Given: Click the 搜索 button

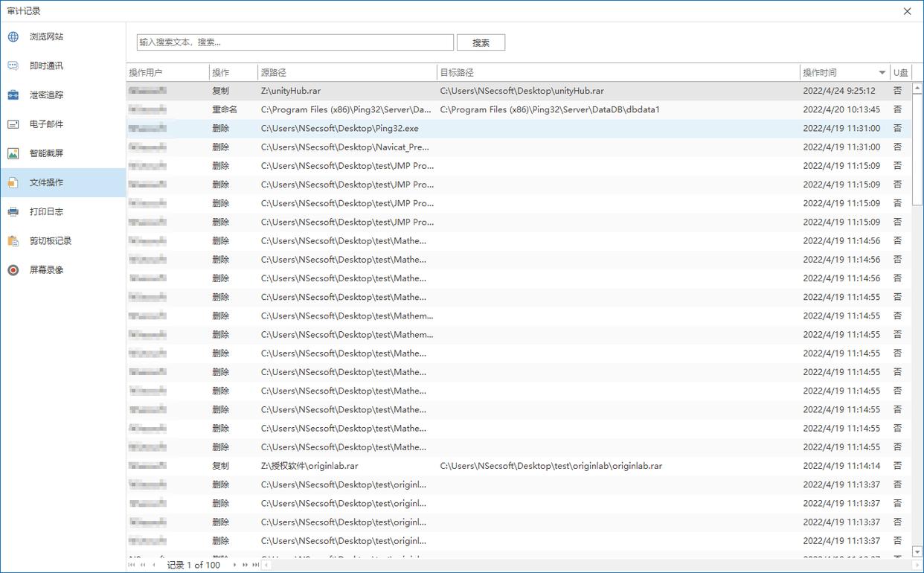Looking at the screenshot, I should point(481,43).
